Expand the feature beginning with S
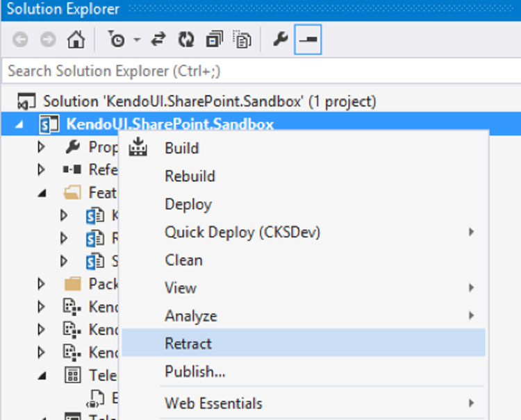 63,261
